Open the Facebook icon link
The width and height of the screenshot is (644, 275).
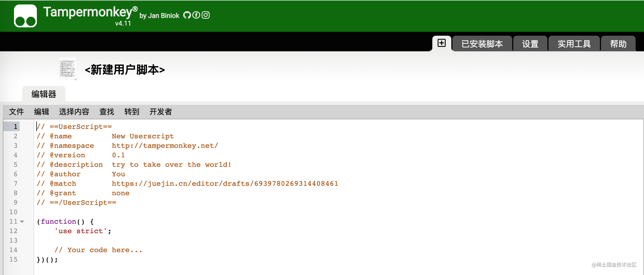tap(196, 15)
